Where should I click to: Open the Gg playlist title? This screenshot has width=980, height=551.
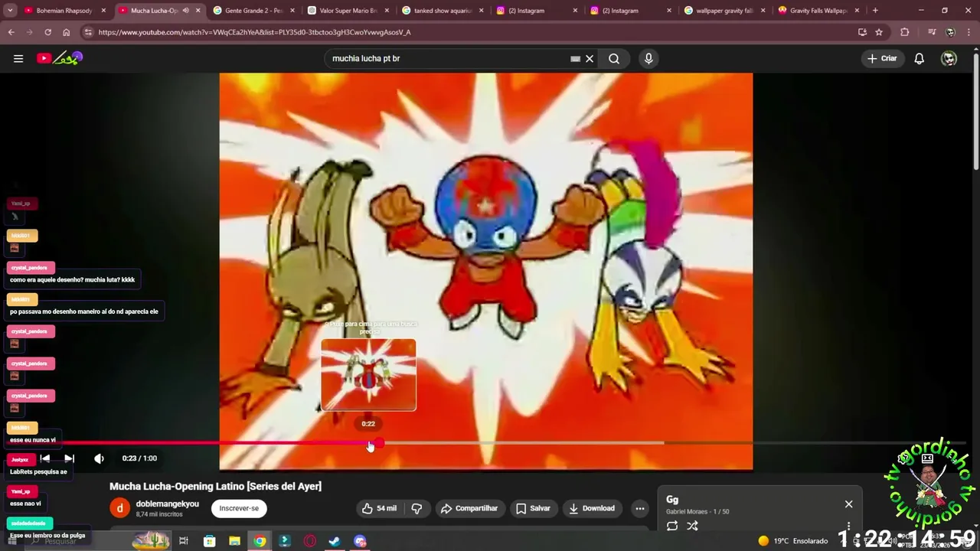672,500
